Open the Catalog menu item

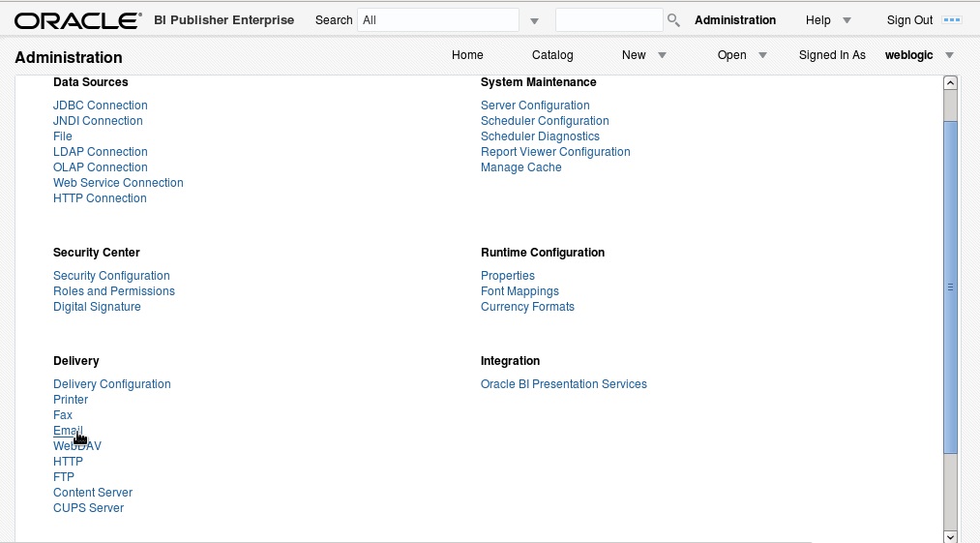pos(552,55)
